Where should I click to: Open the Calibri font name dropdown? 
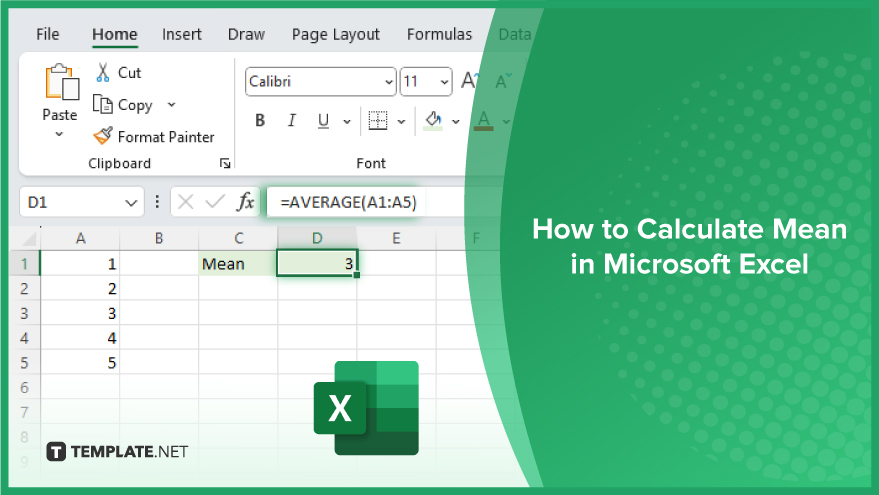388,82
